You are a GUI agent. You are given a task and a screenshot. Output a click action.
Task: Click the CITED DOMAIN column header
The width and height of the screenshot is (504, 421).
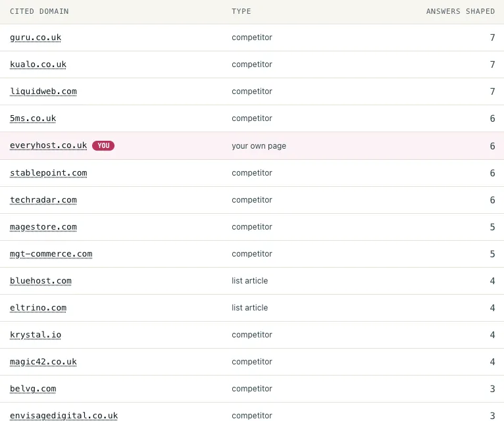[x=39, y=11]
